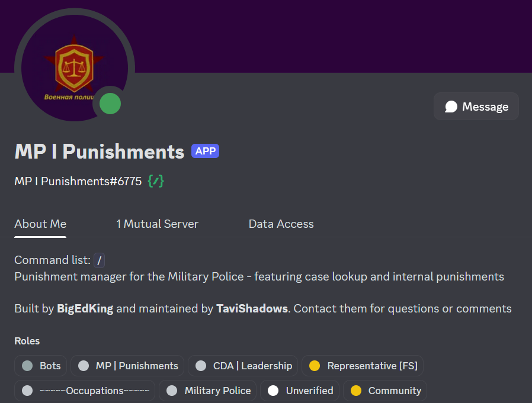
Task: Select the Military Police role pill
Action: (207, 391)
